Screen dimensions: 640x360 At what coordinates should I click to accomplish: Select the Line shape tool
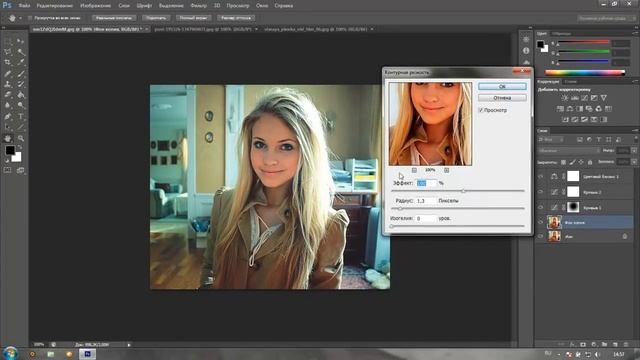(20, 127)
